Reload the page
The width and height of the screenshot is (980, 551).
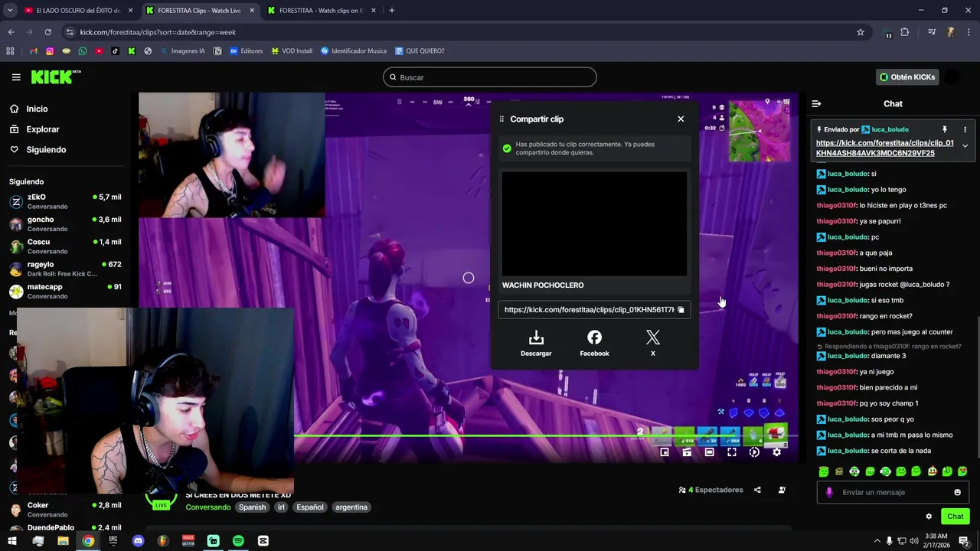coord(47,32)
